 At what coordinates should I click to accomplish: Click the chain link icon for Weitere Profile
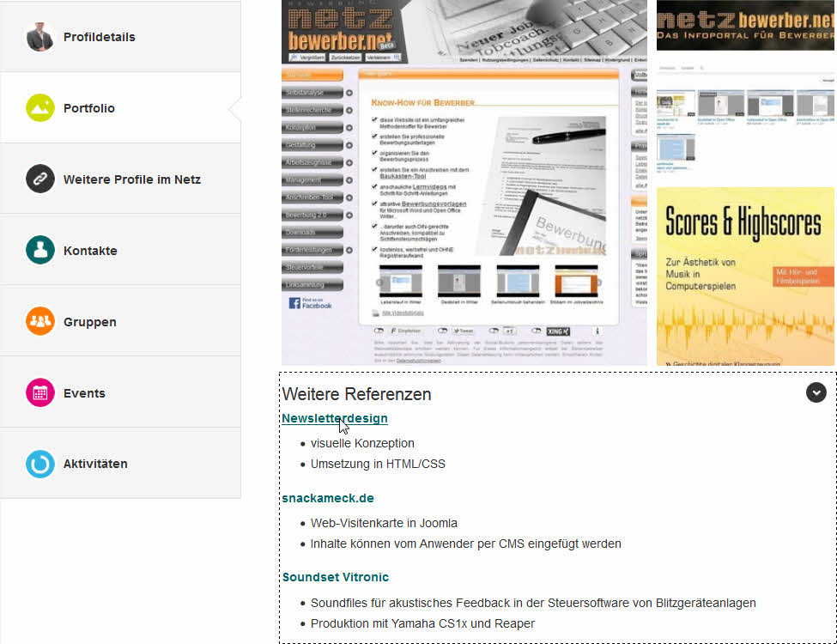[x=40, y=179]
